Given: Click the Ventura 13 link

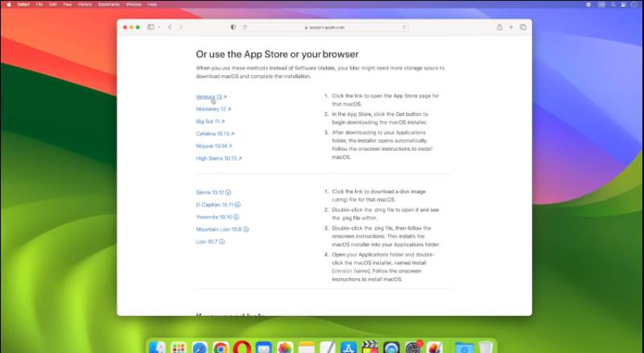Looking at the screenshot, I should (211, 97).
